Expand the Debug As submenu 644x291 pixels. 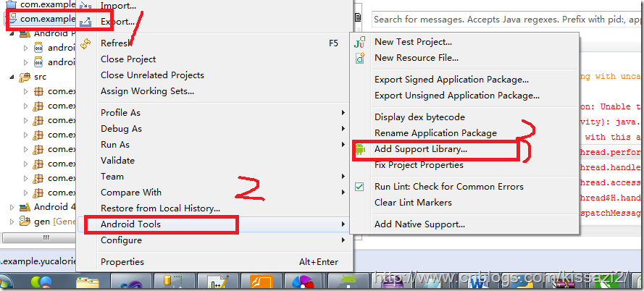click(343, 128)
